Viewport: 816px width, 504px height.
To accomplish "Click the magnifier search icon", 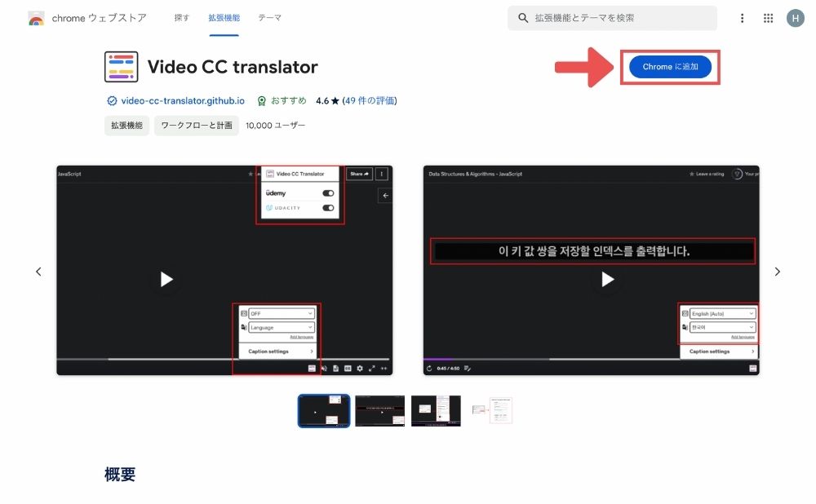I will [x=523, y=18].
